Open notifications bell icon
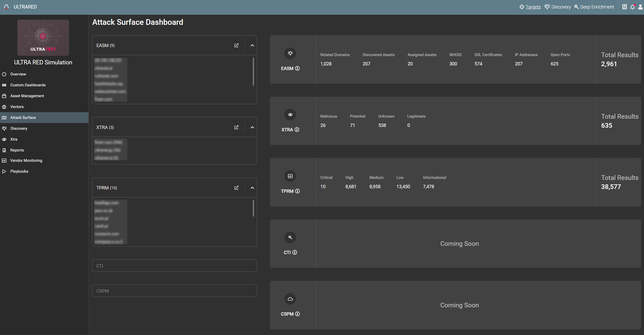This screenshot has height=335, width=644. tap(632, 7)
